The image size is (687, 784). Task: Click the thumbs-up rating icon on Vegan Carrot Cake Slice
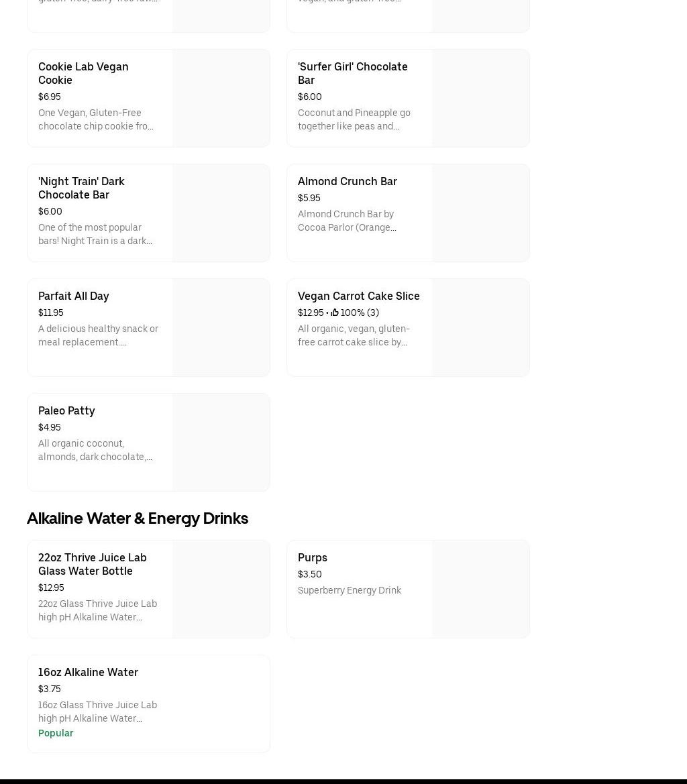point(335,313)
